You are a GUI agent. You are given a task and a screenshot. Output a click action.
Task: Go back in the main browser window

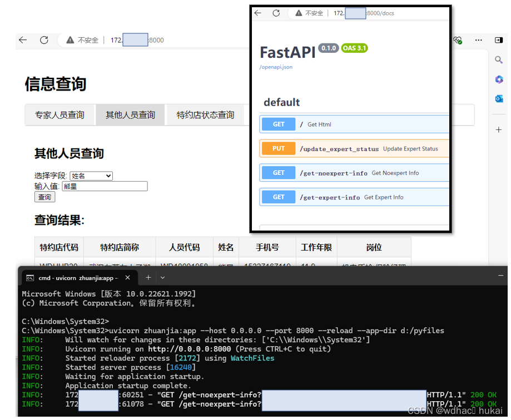coord(23,40)
